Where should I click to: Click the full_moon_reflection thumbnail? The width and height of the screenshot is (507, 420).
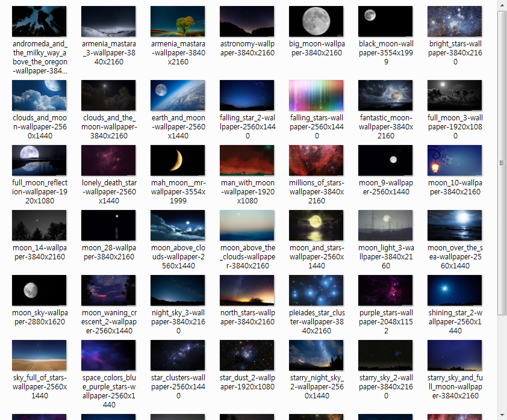(x=39, y=160)
